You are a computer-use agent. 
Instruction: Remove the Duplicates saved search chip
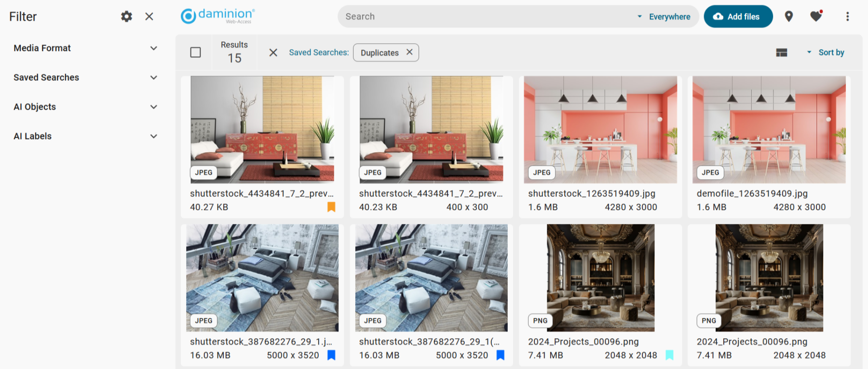(409, 52)
